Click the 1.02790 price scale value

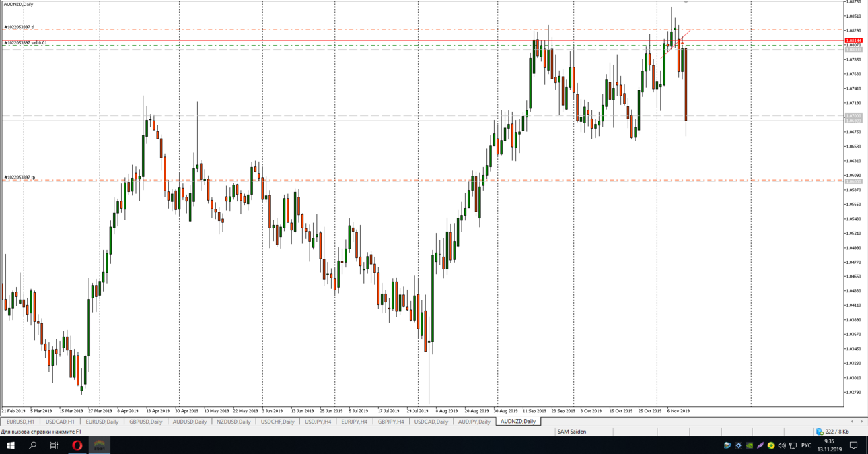tap(853, 392)
